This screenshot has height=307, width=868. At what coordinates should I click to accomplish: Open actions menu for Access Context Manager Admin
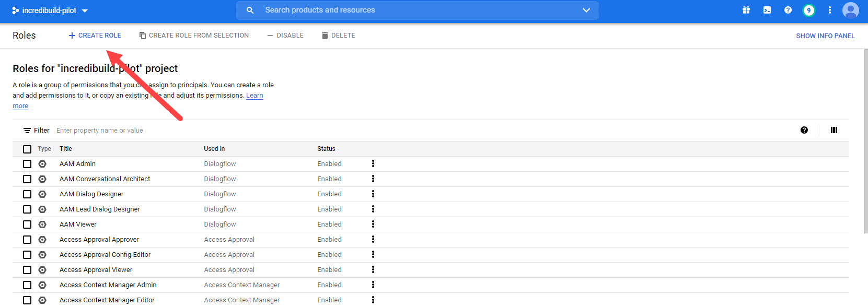point(373,285)
